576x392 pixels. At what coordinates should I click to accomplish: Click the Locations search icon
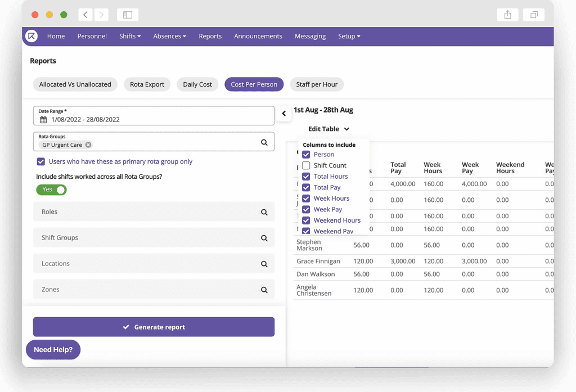[264, 264]
